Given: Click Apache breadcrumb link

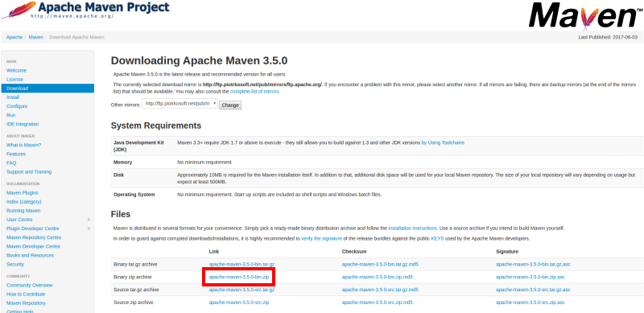Looking at the screenshot, I should click(14, 37).
